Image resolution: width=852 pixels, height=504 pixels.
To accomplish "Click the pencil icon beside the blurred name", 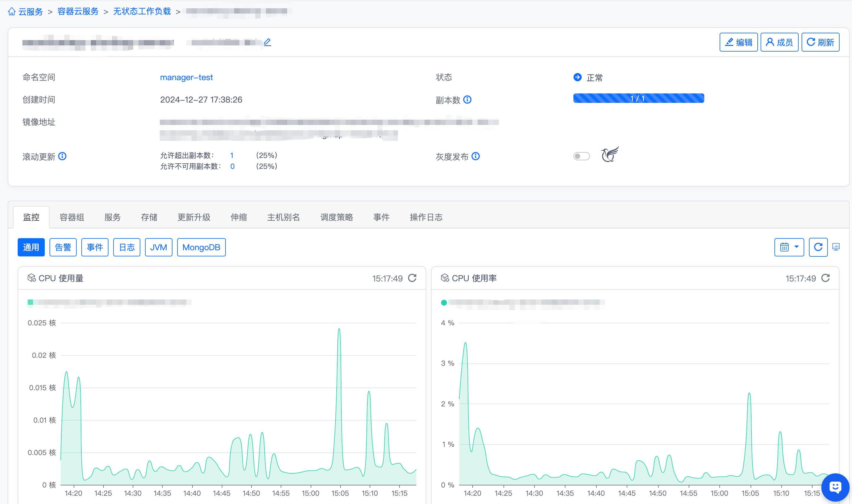I will [267, 42].
